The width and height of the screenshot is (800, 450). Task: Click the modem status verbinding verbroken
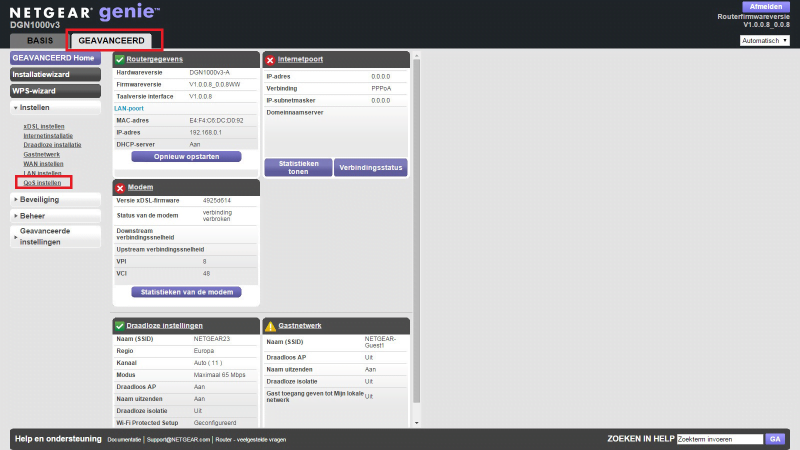pos(217,215)
